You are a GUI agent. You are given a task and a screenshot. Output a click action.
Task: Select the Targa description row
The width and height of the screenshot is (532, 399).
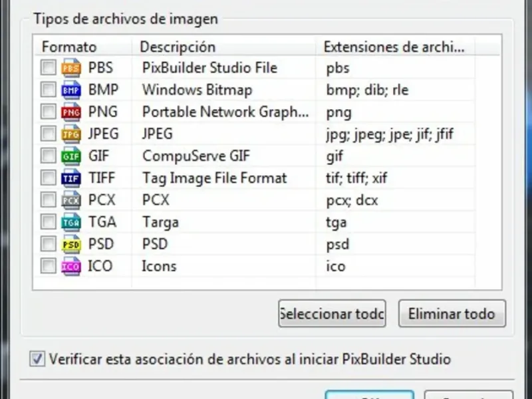160,222
